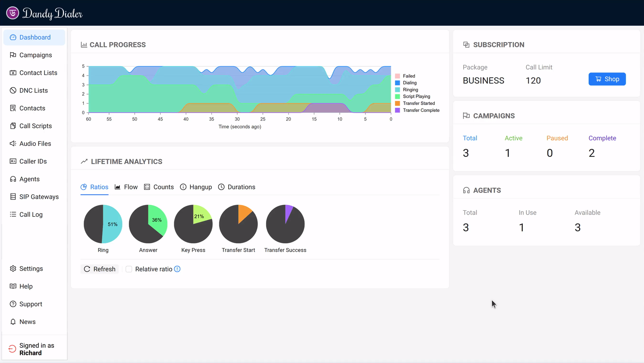Click the Relative ratio info icon

177,269
